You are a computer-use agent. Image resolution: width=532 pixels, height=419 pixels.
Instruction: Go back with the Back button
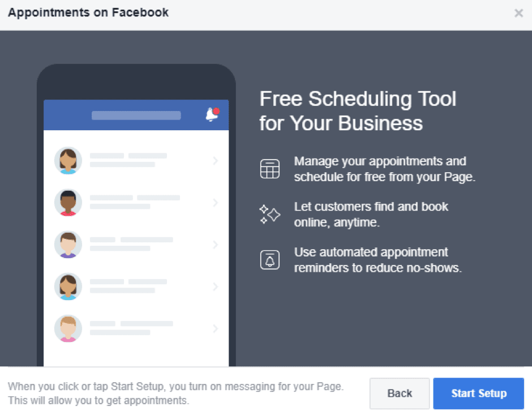(400, 394)
